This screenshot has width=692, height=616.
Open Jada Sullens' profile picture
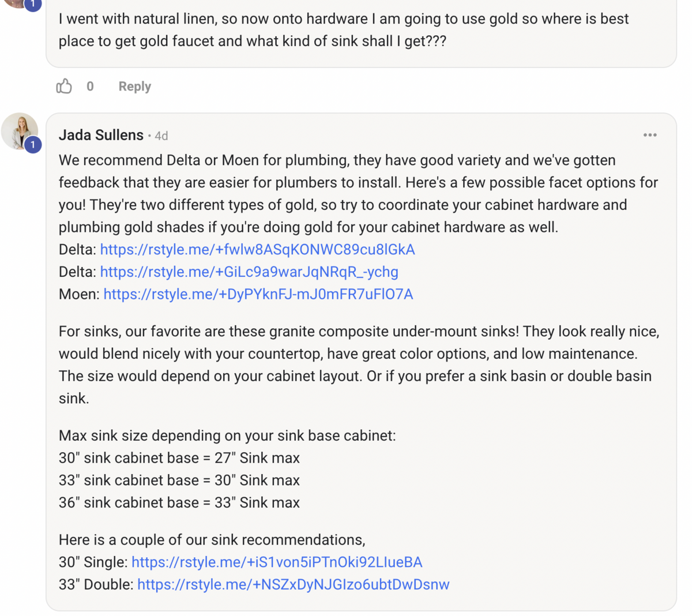pos(20,132)
